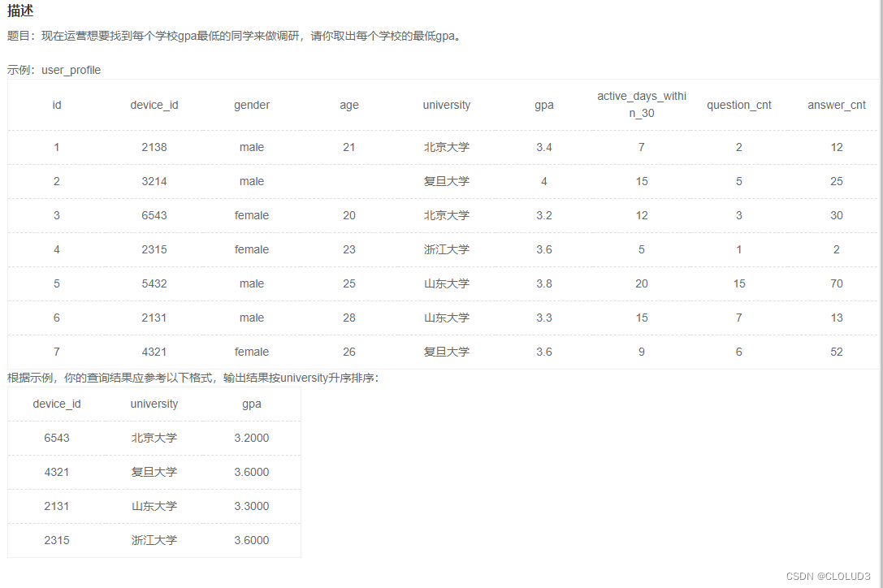Click the 'university' header in the result table
This screenshot has height=588, width=883.
click(x=154, y=404)
